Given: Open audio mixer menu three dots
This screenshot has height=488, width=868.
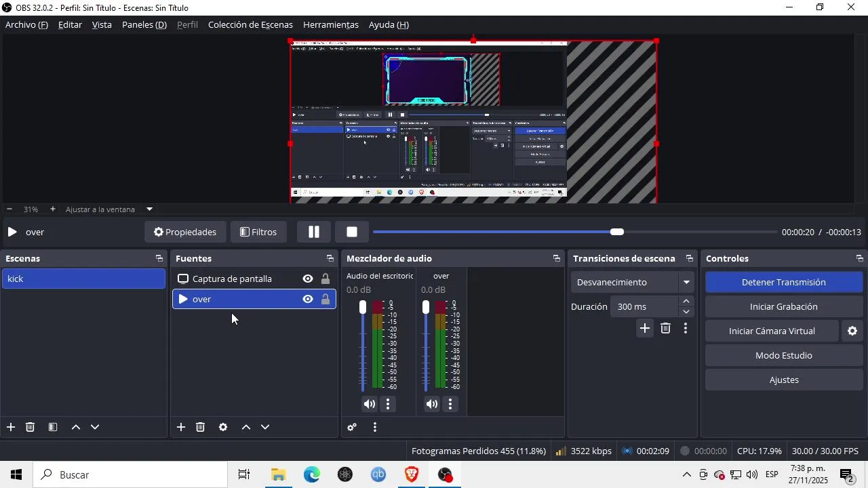Looking at the screenshot, I should (375, 427).
